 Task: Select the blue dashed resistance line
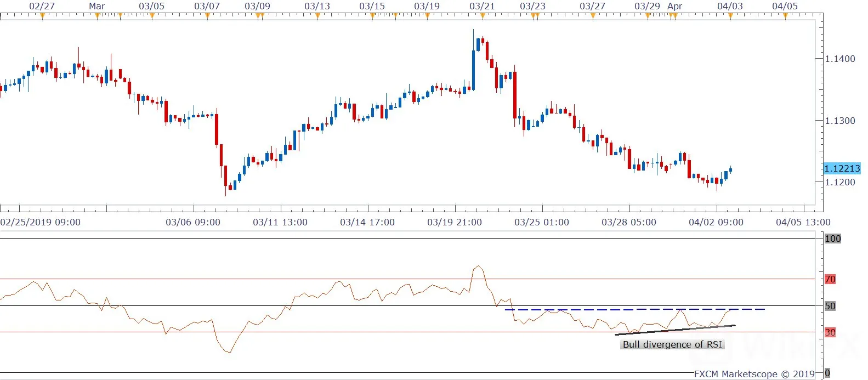635,310
